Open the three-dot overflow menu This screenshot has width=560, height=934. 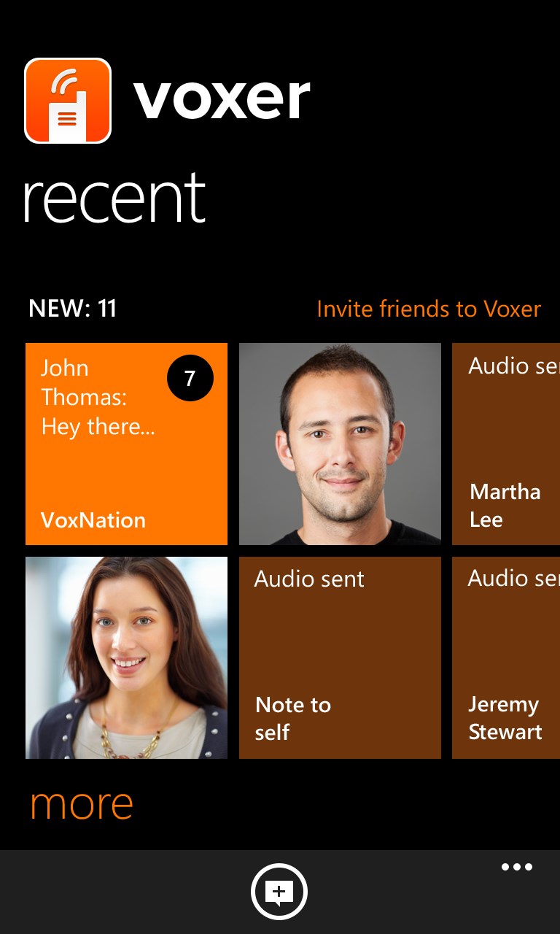pyautogui.click(x=517, y=867)
